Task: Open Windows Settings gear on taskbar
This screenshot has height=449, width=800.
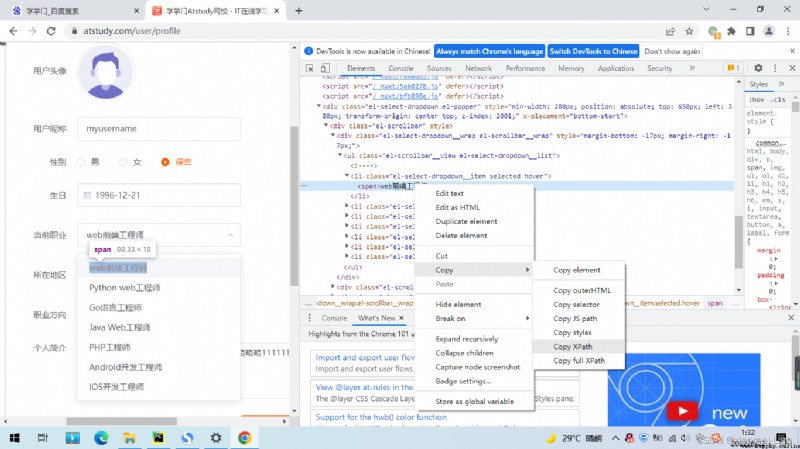Action: [216, 438]
